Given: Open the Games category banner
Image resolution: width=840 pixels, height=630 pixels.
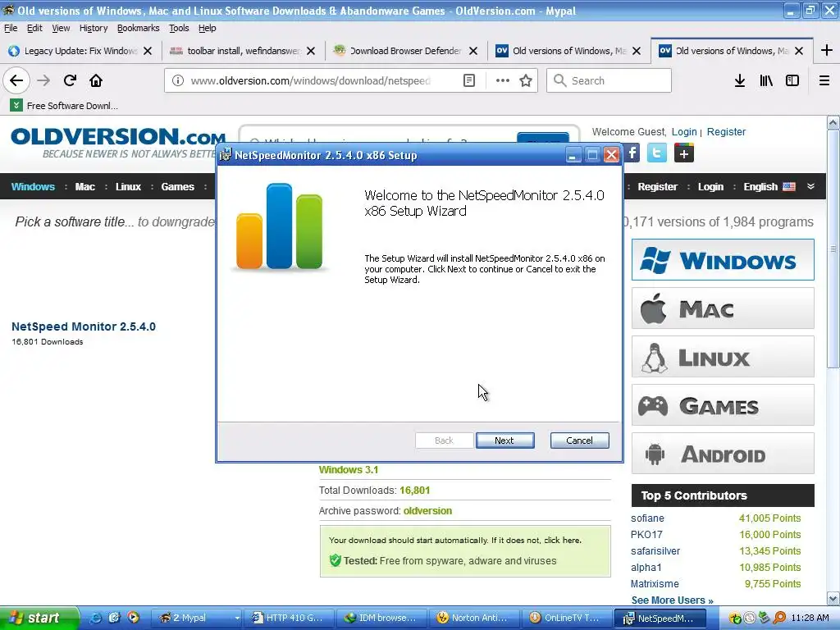Looking at the screenshot, I should [723, 405].
